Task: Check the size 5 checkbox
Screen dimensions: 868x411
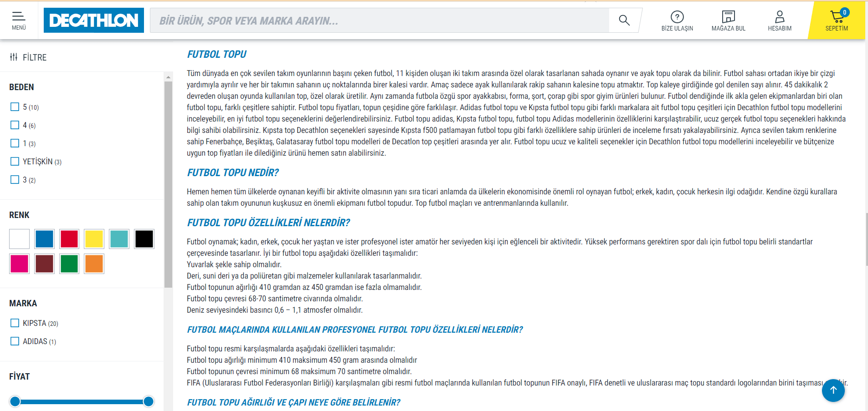Action: coord(14,106)
